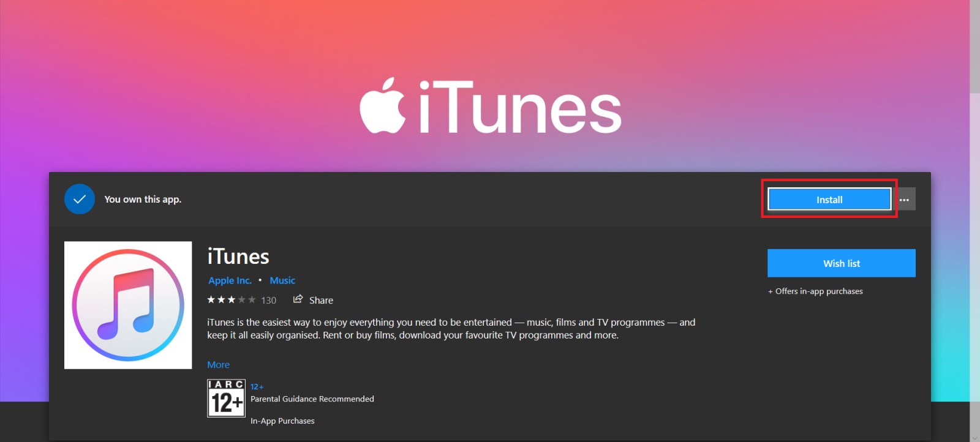Open the star rating for iTunes

coord(232,300)
